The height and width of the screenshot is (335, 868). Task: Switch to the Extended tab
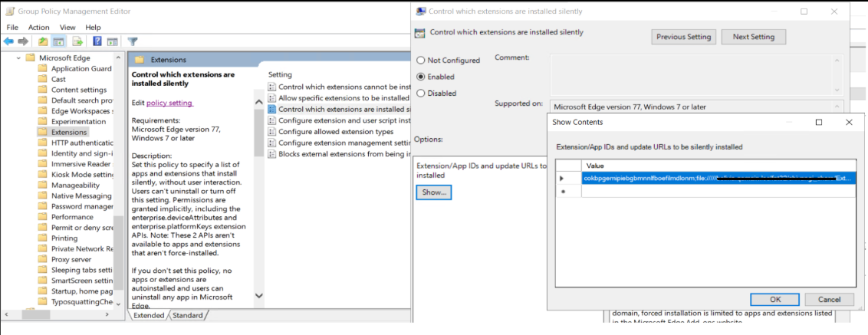(149, 315)
